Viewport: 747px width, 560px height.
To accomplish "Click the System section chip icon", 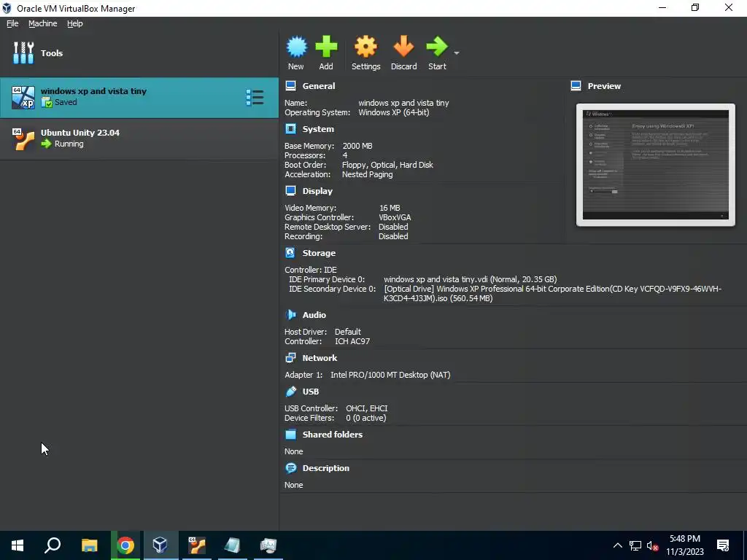I will (x=290, y=128).
